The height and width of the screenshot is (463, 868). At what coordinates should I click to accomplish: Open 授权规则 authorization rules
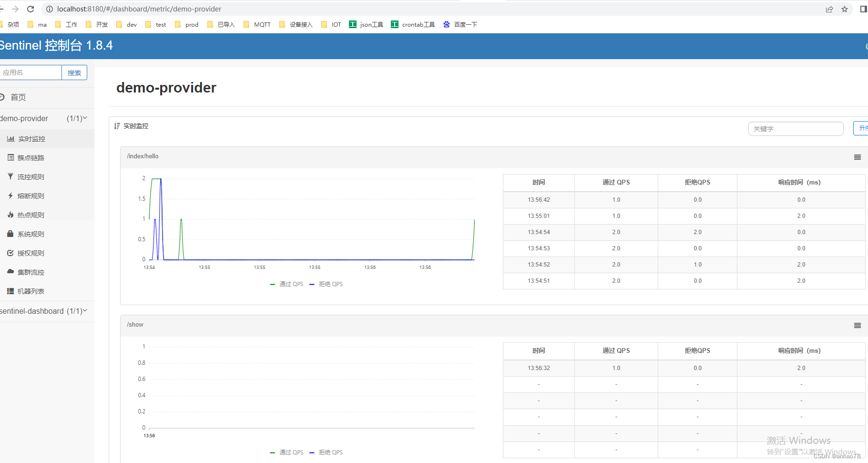31,253
